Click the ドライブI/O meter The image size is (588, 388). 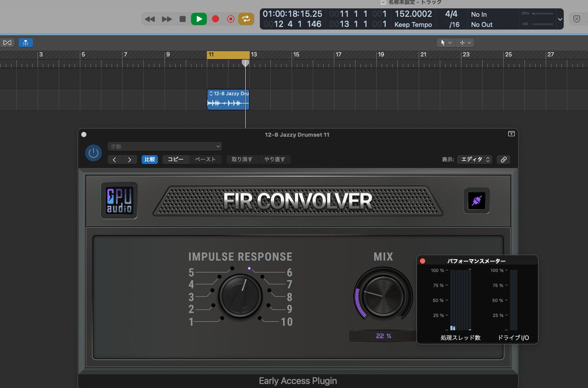[514, 299]
